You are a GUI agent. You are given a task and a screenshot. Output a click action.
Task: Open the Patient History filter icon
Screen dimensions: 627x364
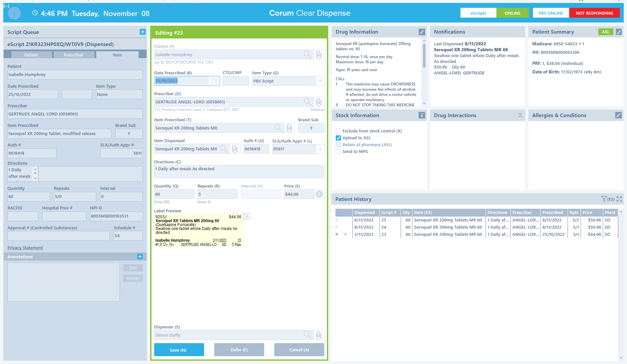click(604, 199)
